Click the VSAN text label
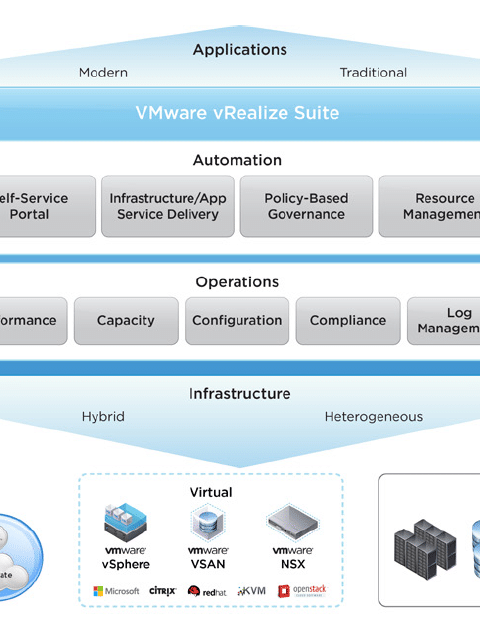This screenshot has width=480, height=630. click(x=208, y=564)
